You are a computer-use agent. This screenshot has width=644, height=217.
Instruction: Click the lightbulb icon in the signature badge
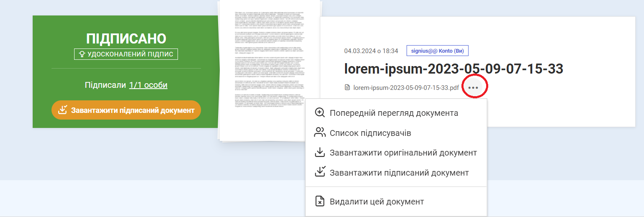pyautogui.click(x=82, y=54)
